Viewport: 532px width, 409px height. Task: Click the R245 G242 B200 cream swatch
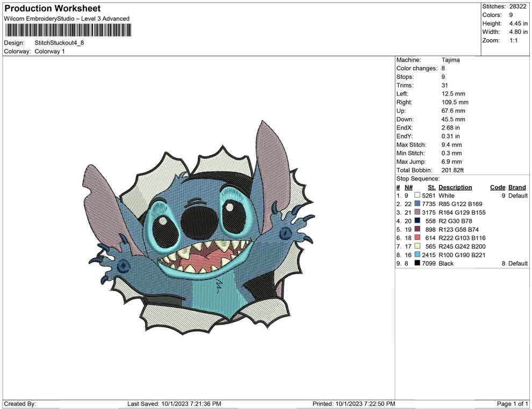[x=418, y=246]
